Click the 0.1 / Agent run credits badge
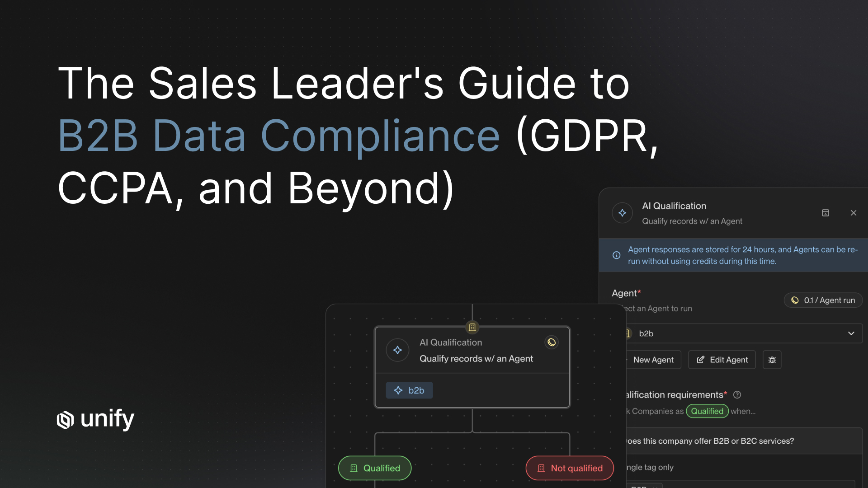The image size is (868, 488). 823,300
